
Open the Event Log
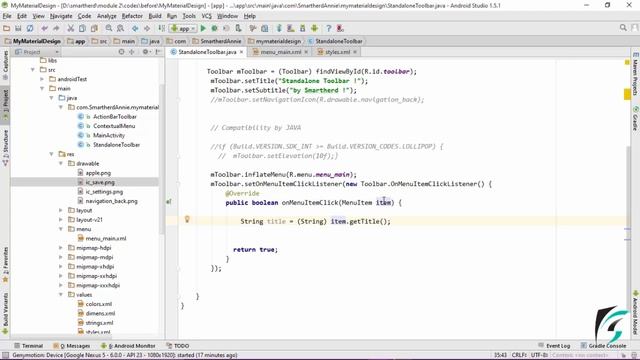point(554,346)
